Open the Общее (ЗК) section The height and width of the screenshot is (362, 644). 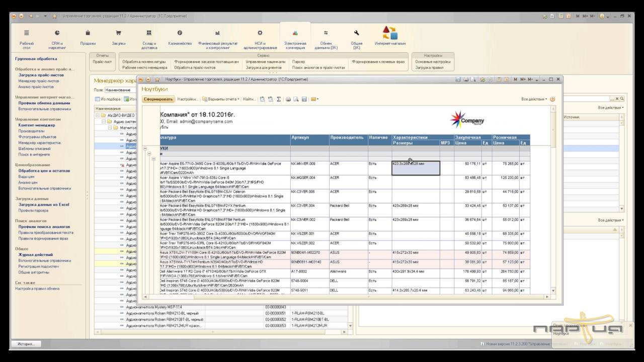click(x=356, y=38)
